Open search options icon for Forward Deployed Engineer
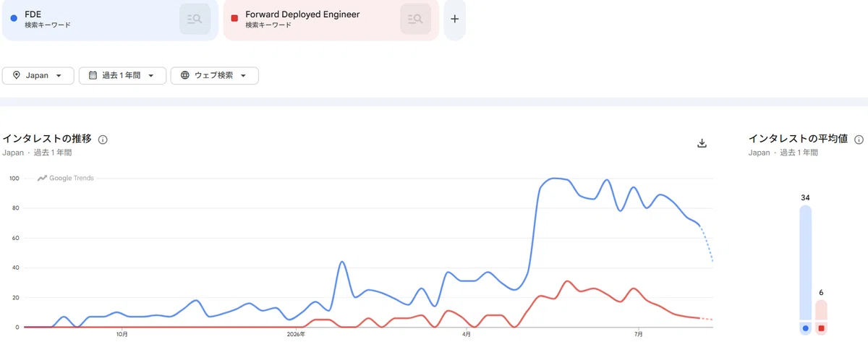The image size is (868, 342). click(415, 20)
